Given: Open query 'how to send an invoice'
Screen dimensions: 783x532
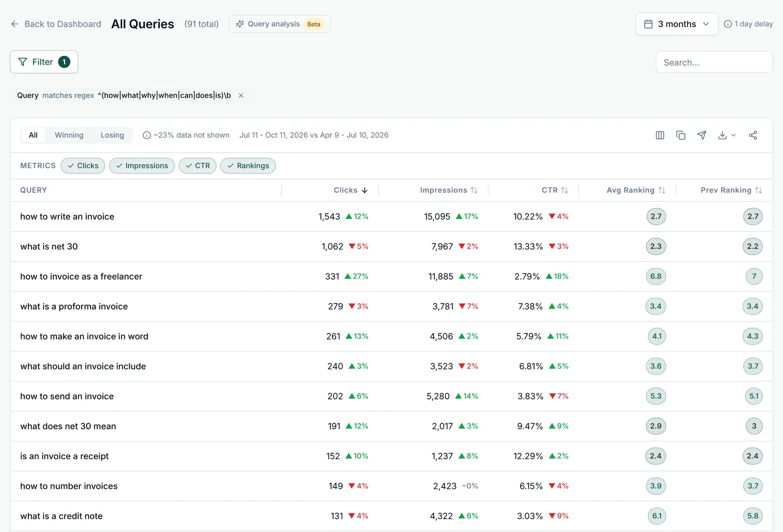Looking at the screenshot, I should [67, 396].
